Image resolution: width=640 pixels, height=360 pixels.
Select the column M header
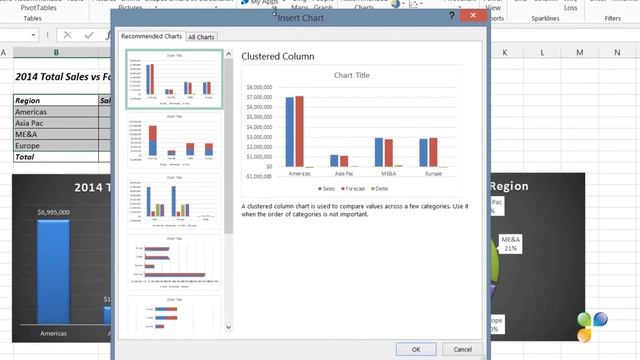pos(580,52)
